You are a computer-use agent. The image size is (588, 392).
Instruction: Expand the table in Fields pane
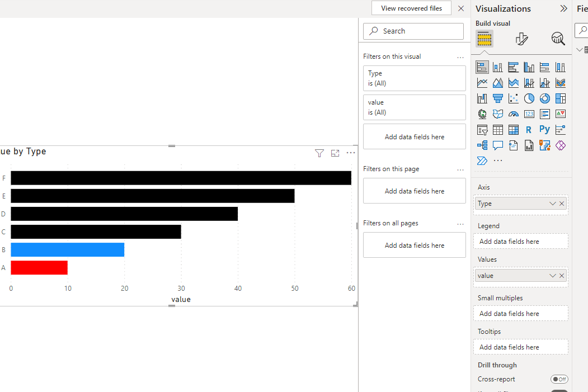[580, 49]
